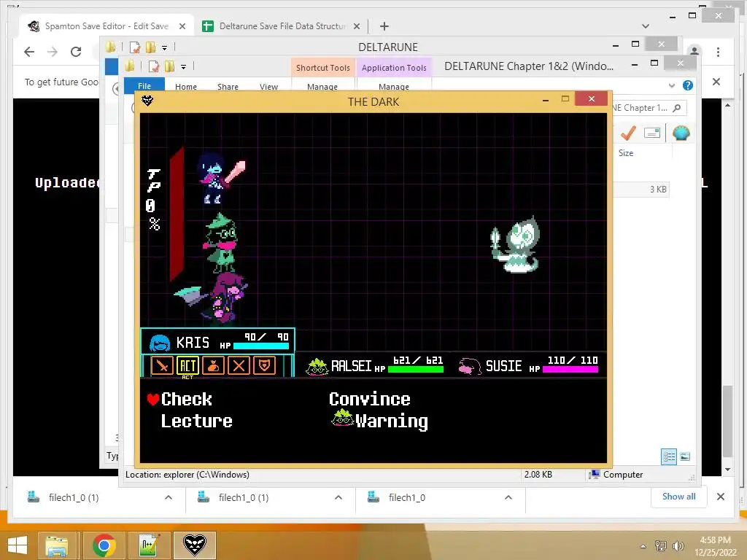The height and width of the screenshot is (560, 747).
Task: Show hidden tray icons arrow
Action: 643,546
